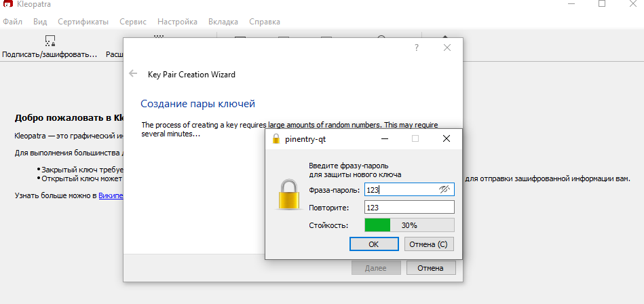644x304 pixels.
Task: Open the Вид menu
Action: point(40,22)
